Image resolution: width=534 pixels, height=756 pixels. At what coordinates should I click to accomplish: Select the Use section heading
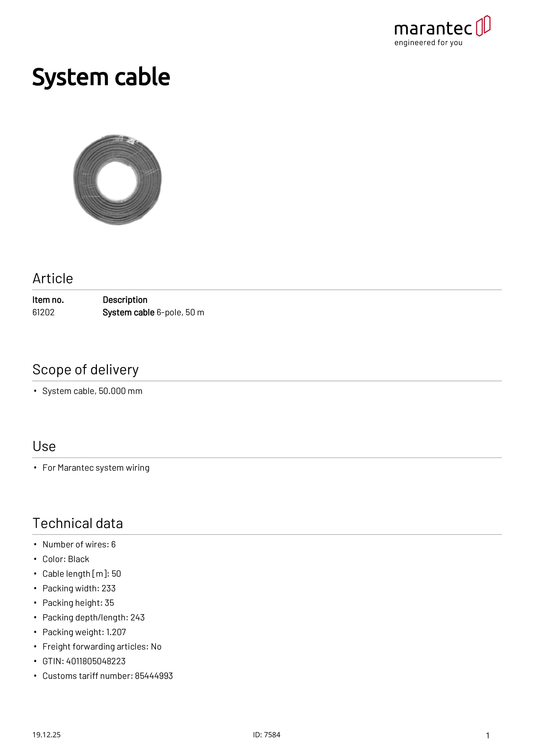(44, 447)
